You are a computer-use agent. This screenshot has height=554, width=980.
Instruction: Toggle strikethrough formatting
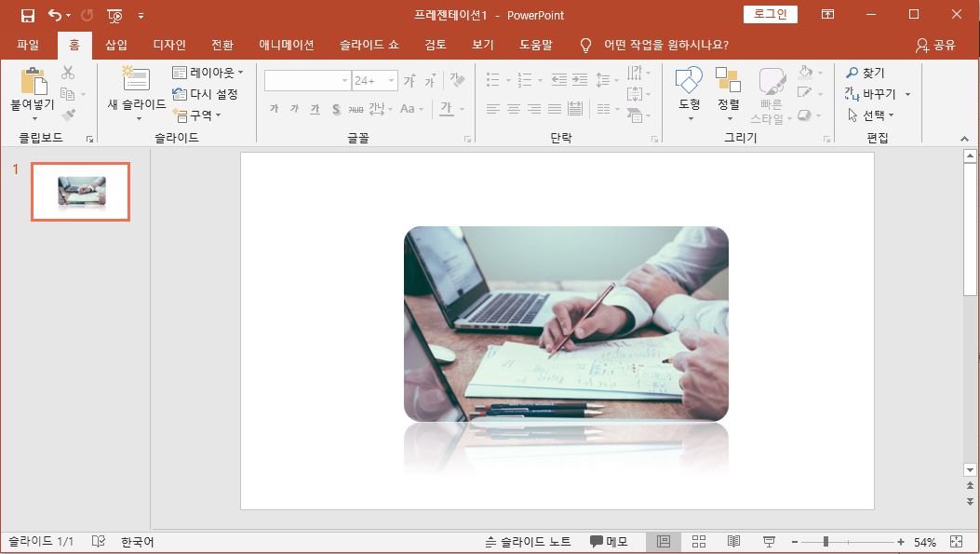(356, 110)
